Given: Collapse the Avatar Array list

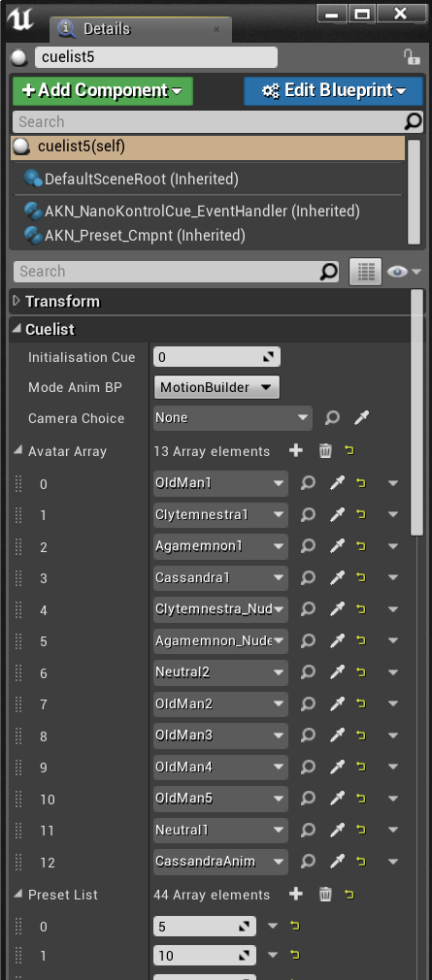Looking at the screenshot, I should point(17,450).
